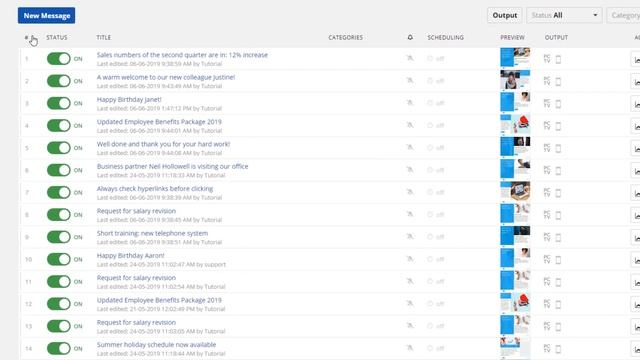This screenshot has height=360, width=640.
Task: Click the PREVIEW column header
Action: [x=512, y=37]
